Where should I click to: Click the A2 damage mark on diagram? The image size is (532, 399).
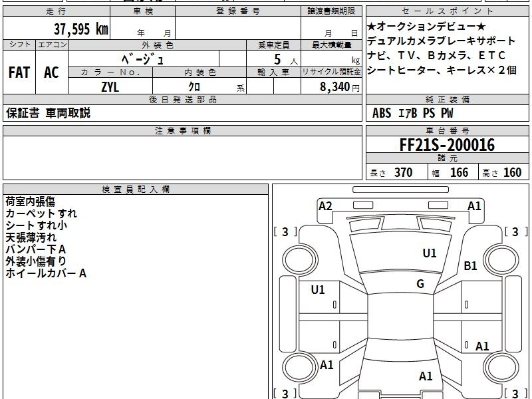pos(325,206)
